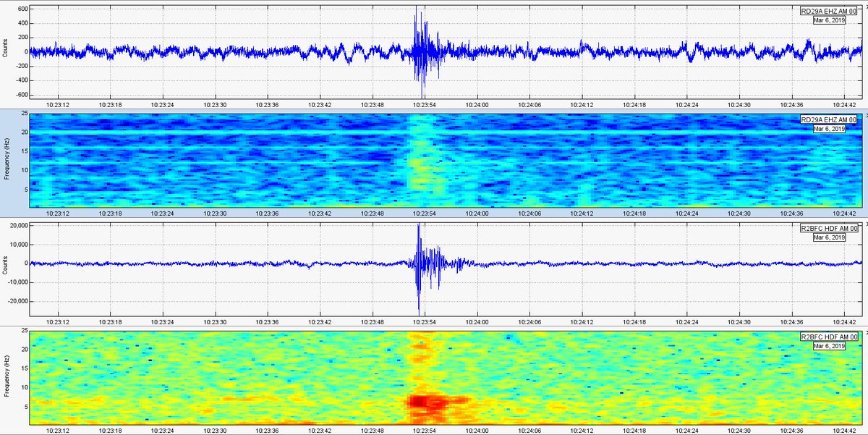Select the RD29A EHZ spectrogram panel
This screenshot has width=868, height=435.
coord(446,161)
